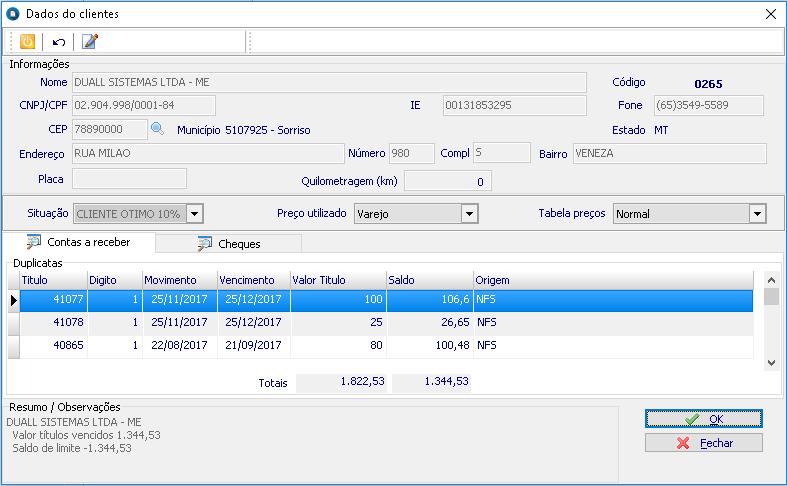Screen dimensions: 787x486
Task: Click the 21/09/2017 vencimento cell
Action: pos(254,346)
